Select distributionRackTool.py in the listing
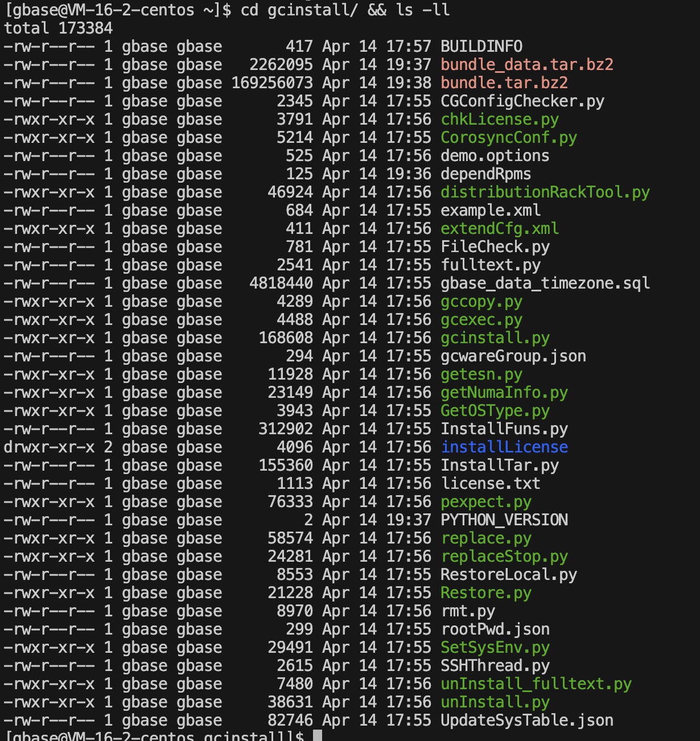This screenshot has width=700, height=741. point(545,192)
